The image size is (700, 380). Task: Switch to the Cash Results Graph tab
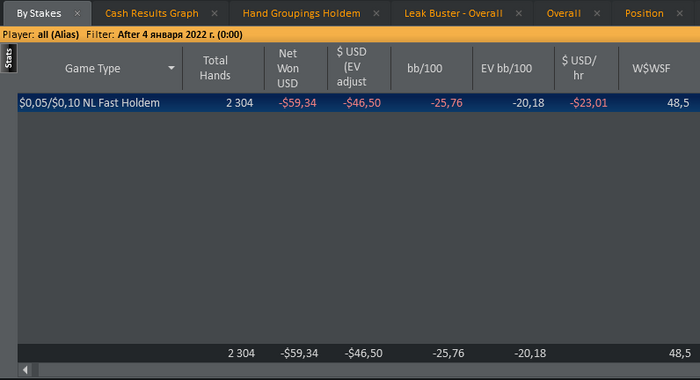coord(152,13)
